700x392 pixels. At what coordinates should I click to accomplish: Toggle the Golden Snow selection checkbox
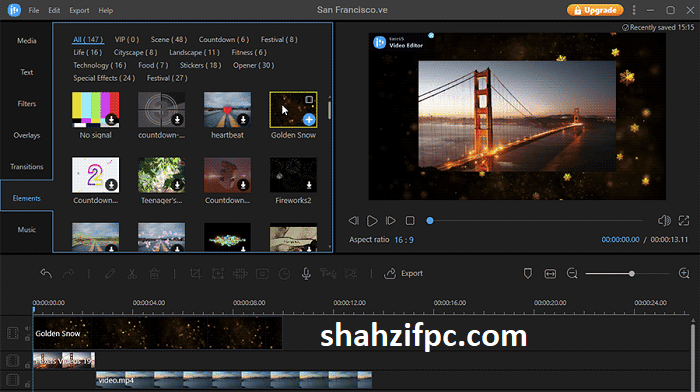coord(309,100)
